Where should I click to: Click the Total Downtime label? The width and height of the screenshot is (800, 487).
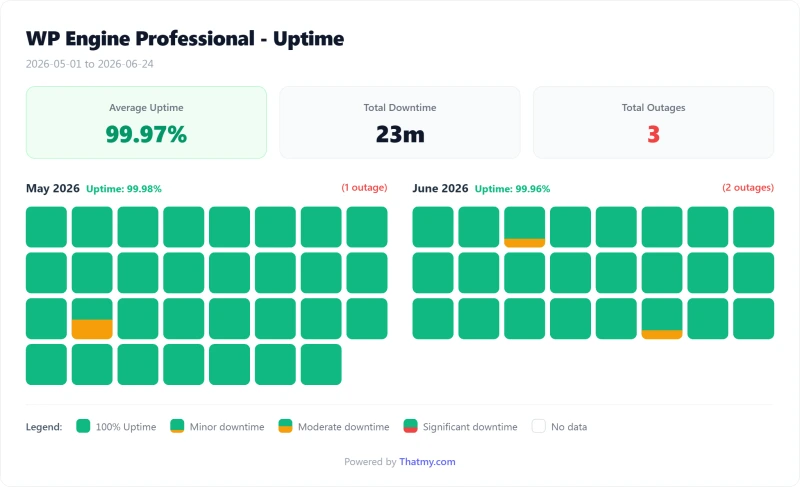(x=400, y=108)
